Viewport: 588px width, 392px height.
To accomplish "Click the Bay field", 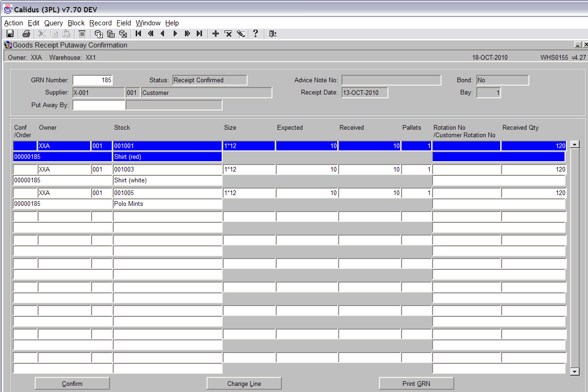I will click(488, 93).
